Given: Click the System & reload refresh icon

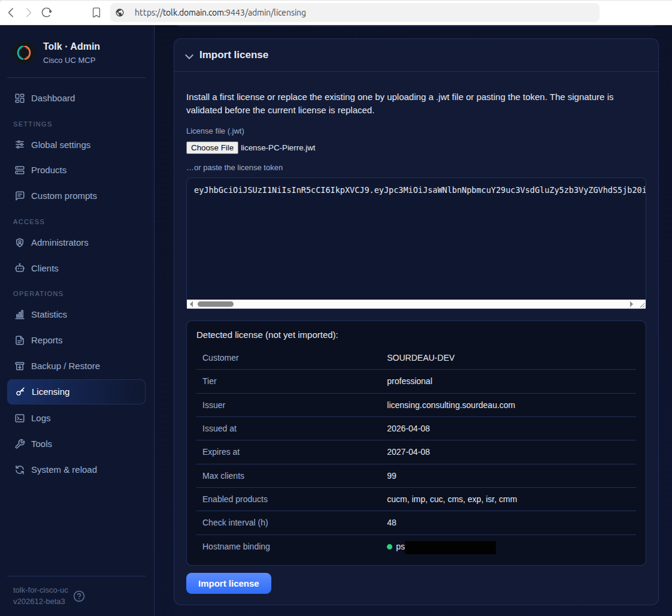Looking at the screenshot, I should (x=20, y=470).
